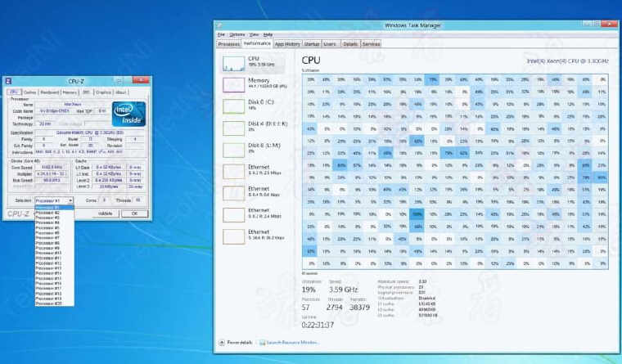Viewport: 622px width, 364px height.
Task: Select Disk 8 (L: M:) entry
Action: click(x=254, y=150)
